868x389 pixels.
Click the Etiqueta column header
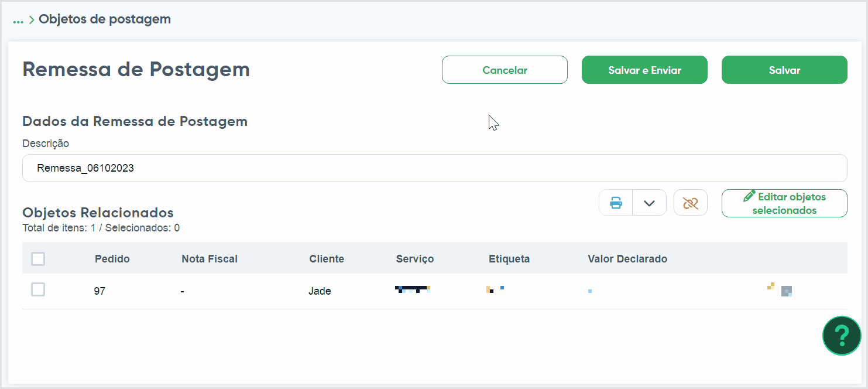(509, 259)
